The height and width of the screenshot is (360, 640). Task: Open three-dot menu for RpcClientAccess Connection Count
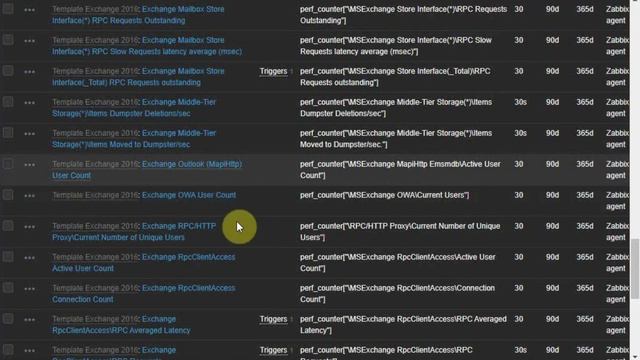[x=29, y=289]
